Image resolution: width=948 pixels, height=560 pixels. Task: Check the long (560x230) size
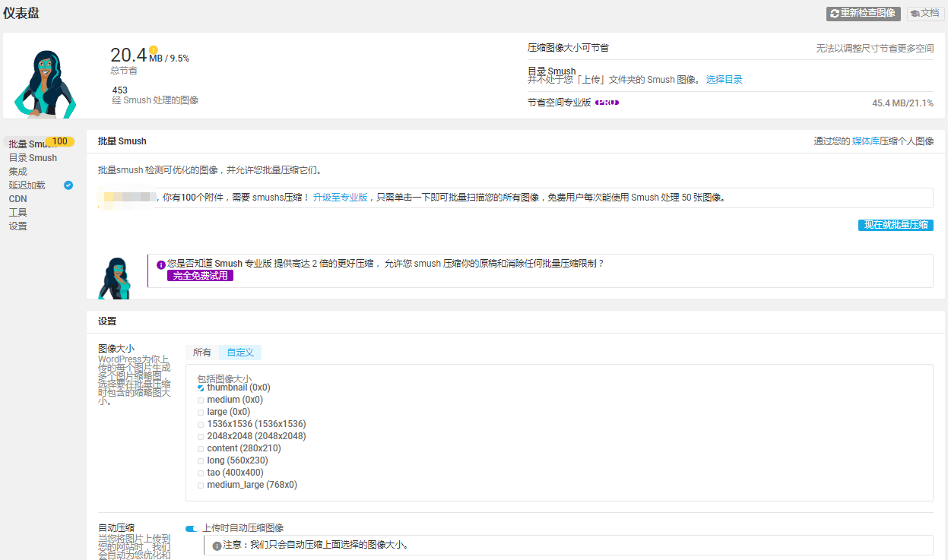click(201, 460)
